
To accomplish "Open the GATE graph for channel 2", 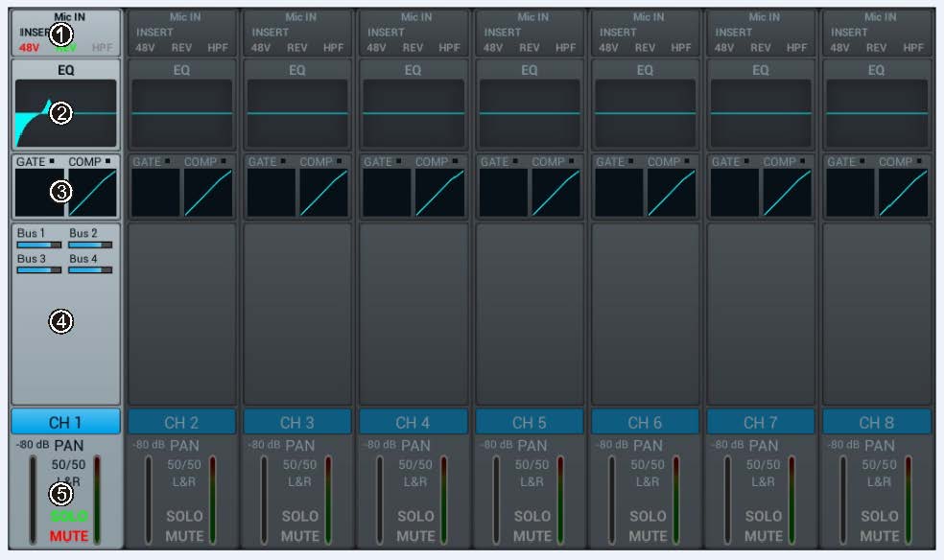I will (155, 193).
